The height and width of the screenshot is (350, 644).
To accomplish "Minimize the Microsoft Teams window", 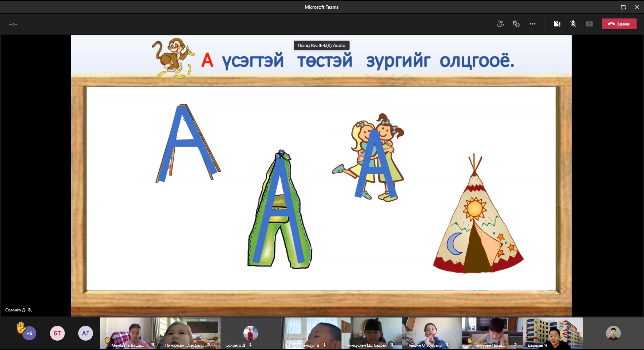I will point(610,7).
